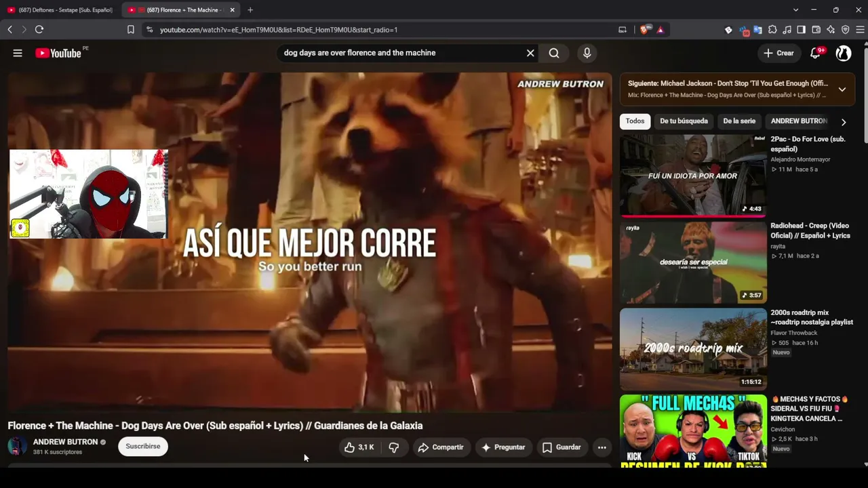Open the browser main menu
The height and width of the screenshot is (488, 868).
[x=860, y=30]
